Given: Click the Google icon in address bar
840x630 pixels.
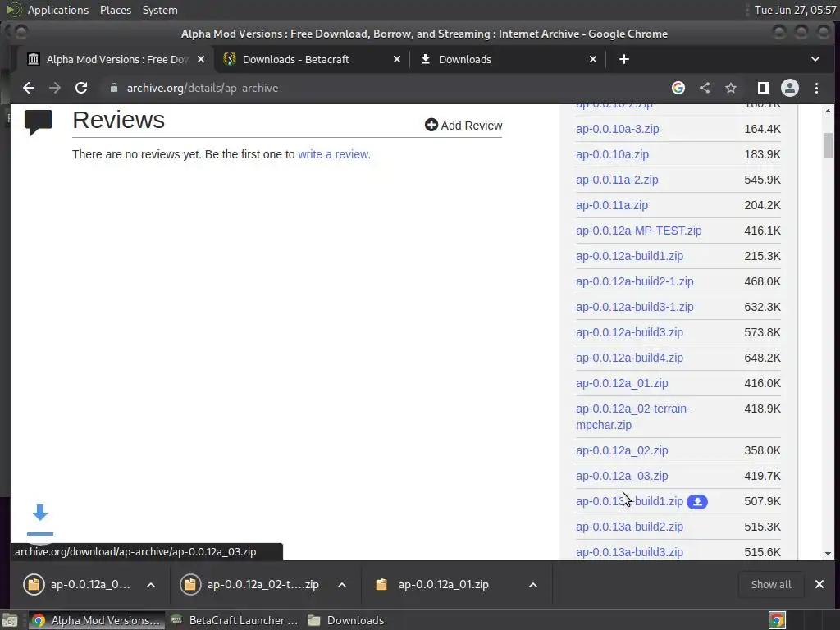Looking at the screenshot, I should pos(678,88).
